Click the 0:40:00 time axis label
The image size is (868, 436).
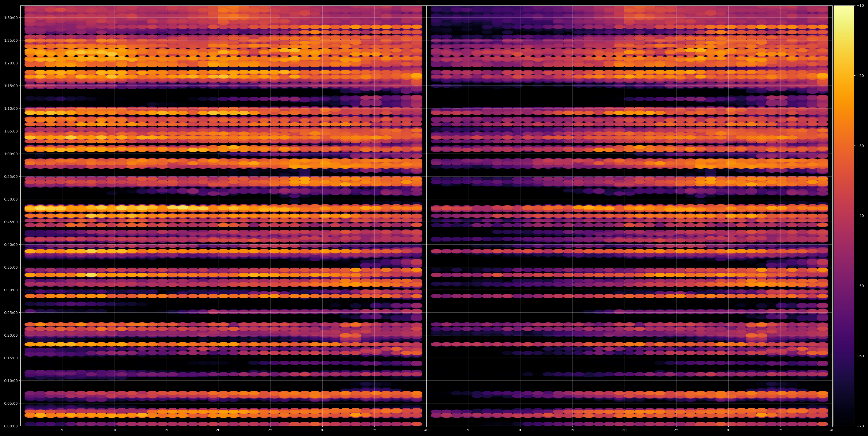click(x=11, y=245)
